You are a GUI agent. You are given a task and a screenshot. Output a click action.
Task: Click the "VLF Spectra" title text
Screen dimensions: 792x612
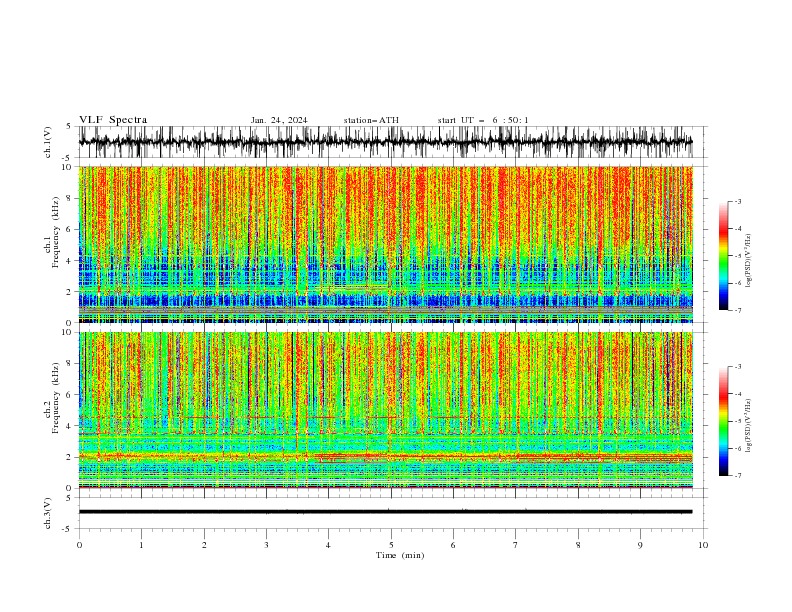[113, 120]
